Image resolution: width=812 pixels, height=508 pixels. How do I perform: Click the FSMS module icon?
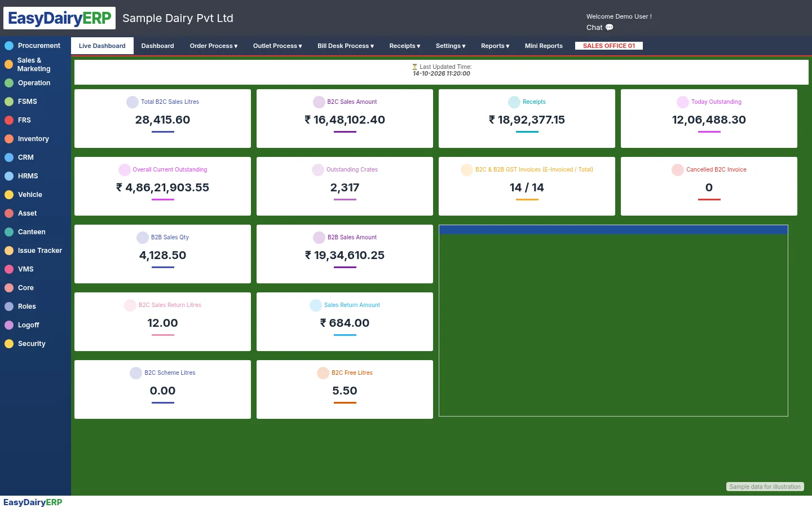pos(9,102)
